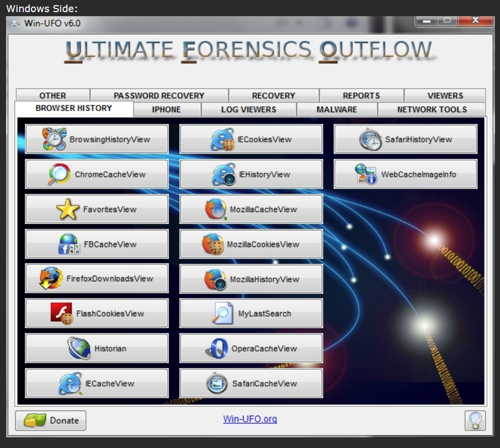The width and height of the screenshot is (500, 448).
Task: Switch to the IPHONE tab
Action: [167, 110]
